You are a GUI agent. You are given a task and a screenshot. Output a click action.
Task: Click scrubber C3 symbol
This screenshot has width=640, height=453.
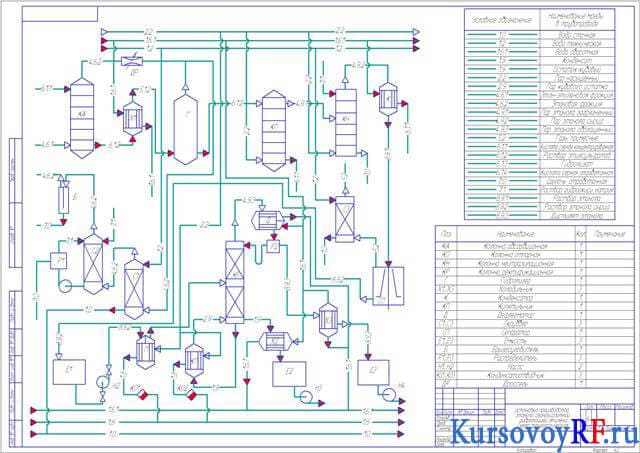pos(345,218)
